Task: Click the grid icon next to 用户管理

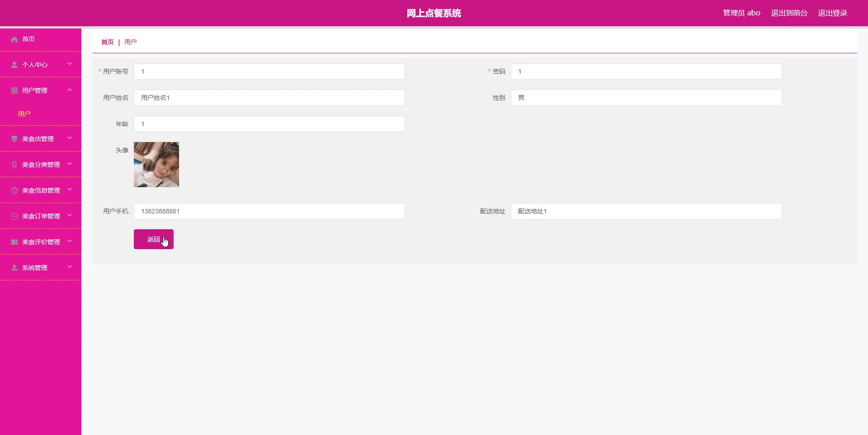Action: pos(14,91)
